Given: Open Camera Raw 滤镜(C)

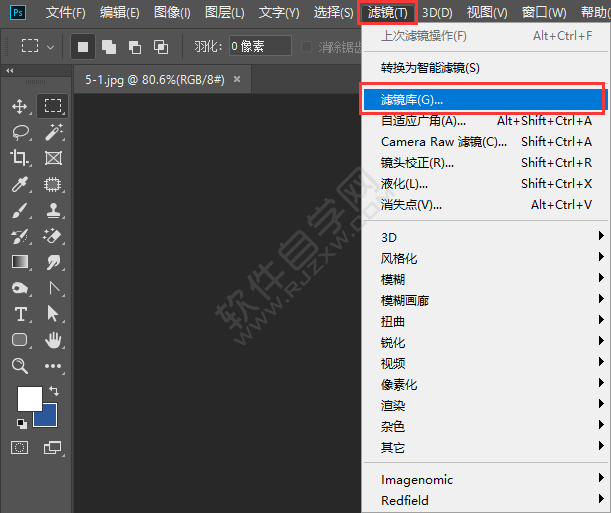Looking at the screenshot, I should [486, 141].
